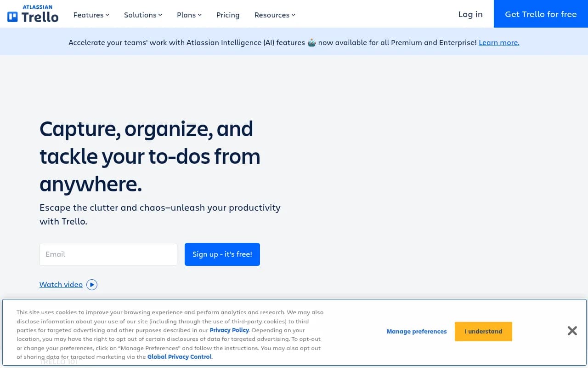Click the Global Privacy Control link
Viewport: 588px width, 368px height.
[x=179, y=356]
